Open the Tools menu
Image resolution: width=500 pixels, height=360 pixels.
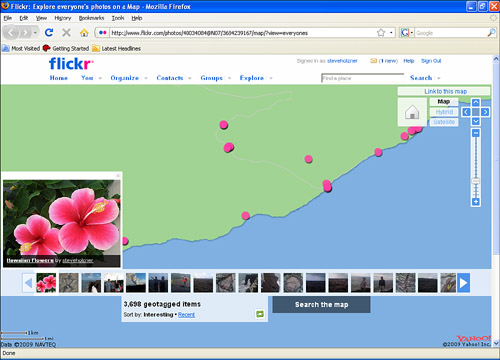pos(118,18)
